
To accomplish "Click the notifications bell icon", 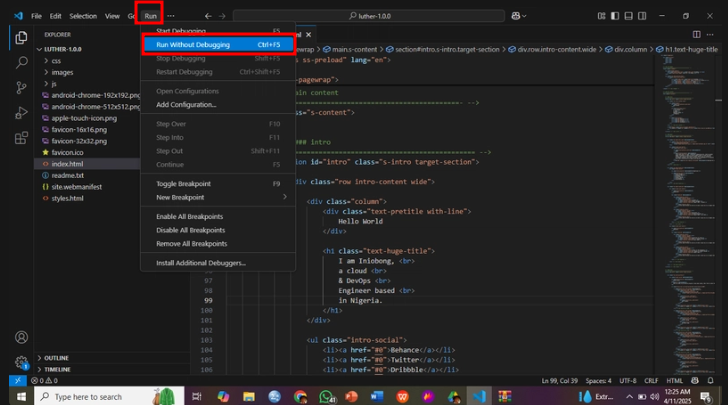I will coord(710,380).
